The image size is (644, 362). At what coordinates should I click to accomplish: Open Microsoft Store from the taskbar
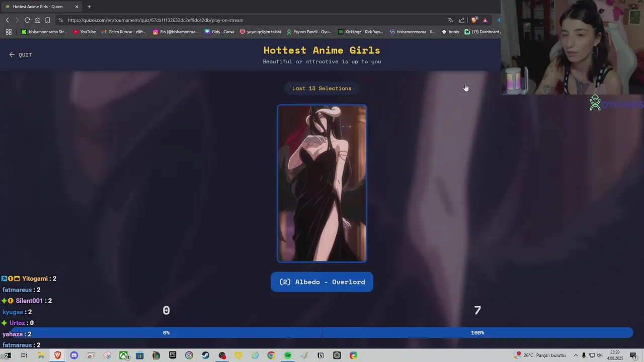coord(140,355)
